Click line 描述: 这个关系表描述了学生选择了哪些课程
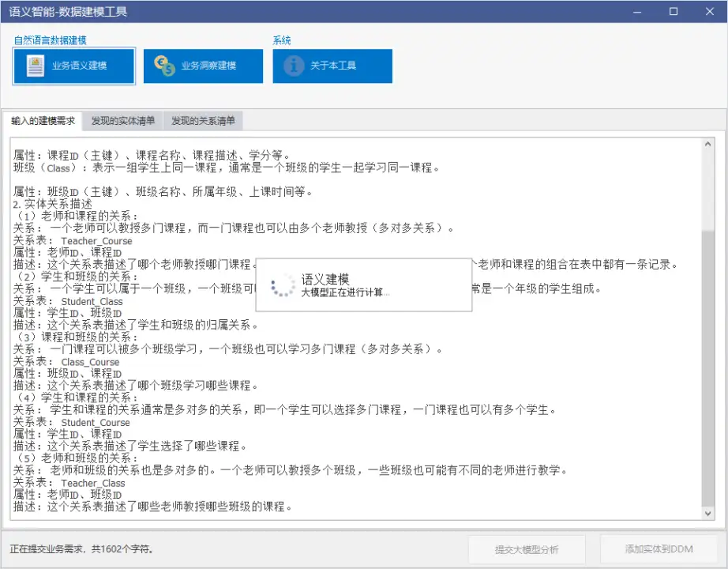 [x=130, y=447]
